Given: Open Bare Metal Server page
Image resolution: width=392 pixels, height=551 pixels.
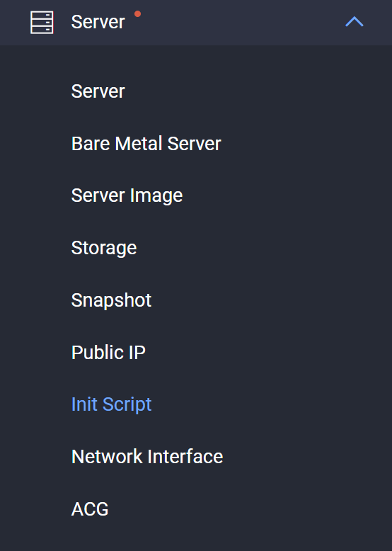Looking at the screenshot, I should (x=146, y=143).
